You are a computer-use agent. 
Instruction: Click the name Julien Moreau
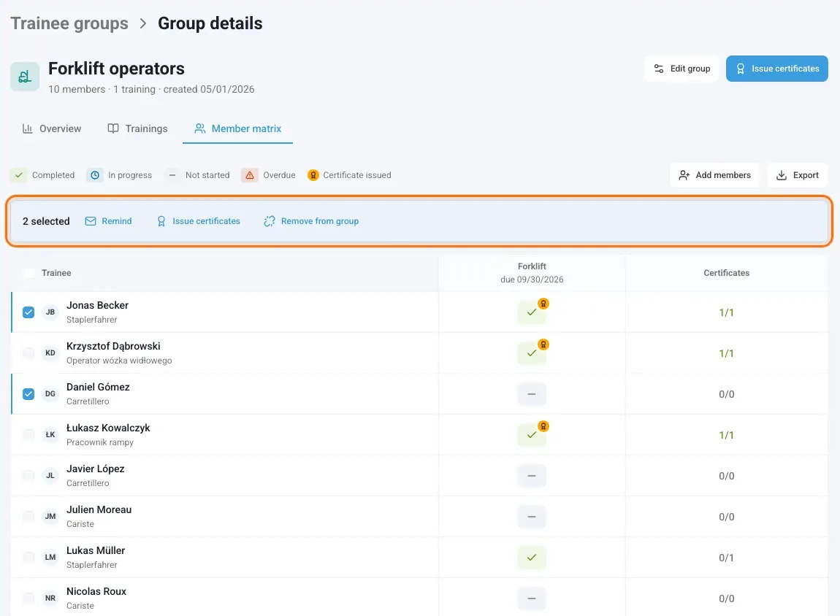pyautogui.click(x=99, y=509)
